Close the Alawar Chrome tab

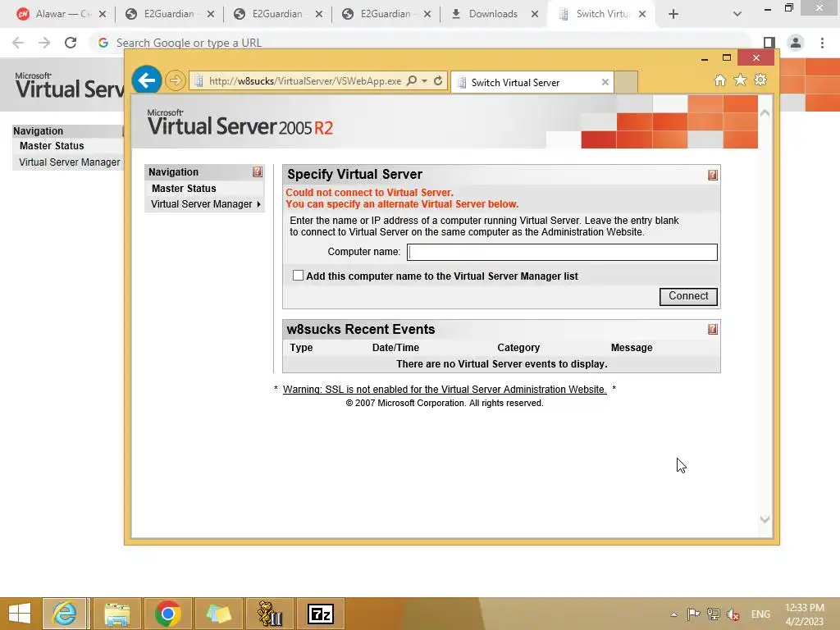coord(103,14)
